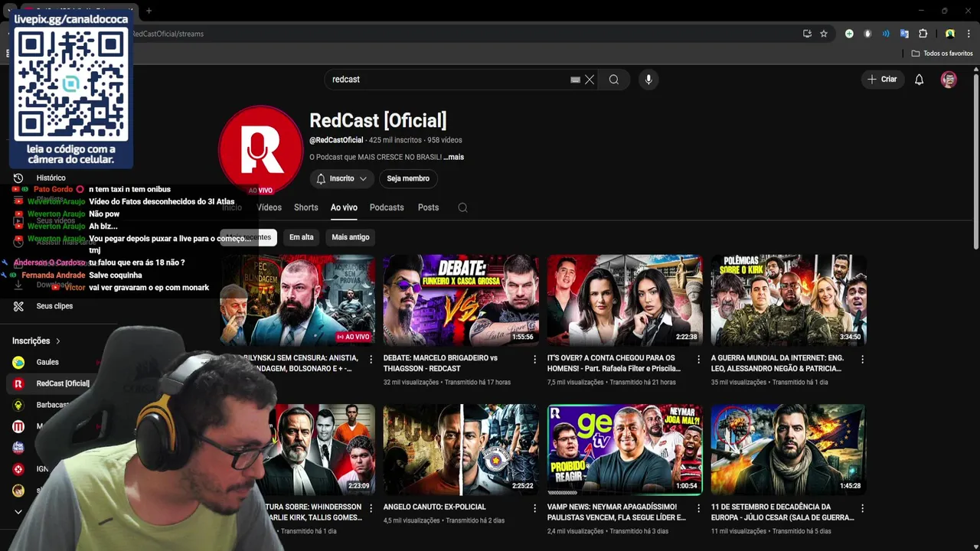980x551 pixels.
Task: Filter live streams by Em alta
Action: (x=302, y=237)
